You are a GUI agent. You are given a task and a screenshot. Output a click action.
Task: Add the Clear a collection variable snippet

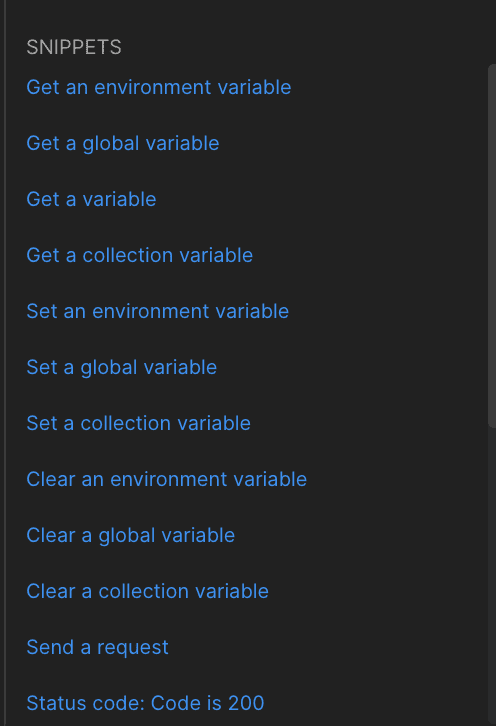pos(147,592)
